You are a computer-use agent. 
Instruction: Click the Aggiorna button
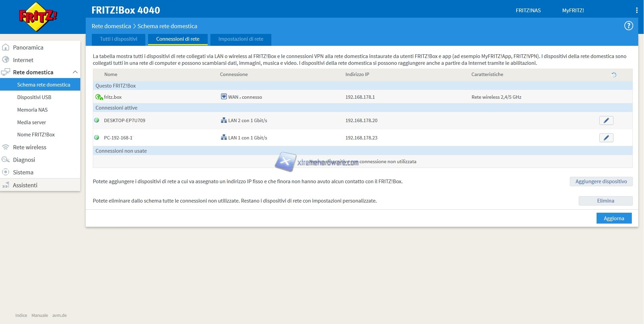pyautogui.click(x=614, y=218)
